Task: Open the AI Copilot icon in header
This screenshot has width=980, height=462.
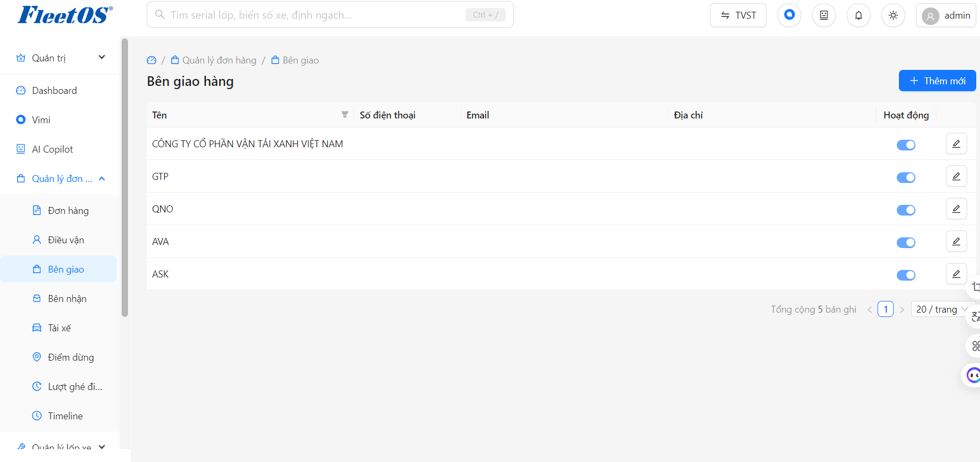Action: [x=824, y=15]
